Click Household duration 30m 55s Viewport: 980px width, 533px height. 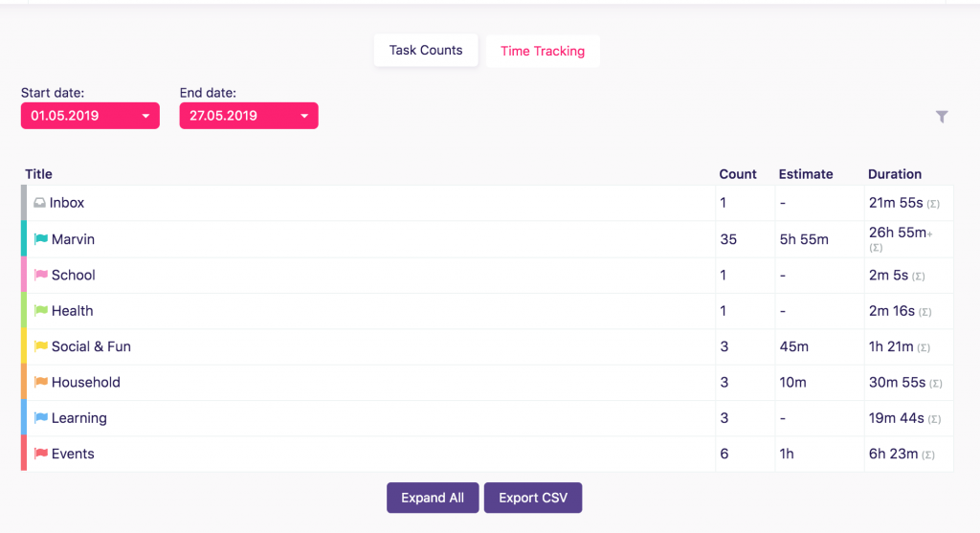[x=897, y=382]
